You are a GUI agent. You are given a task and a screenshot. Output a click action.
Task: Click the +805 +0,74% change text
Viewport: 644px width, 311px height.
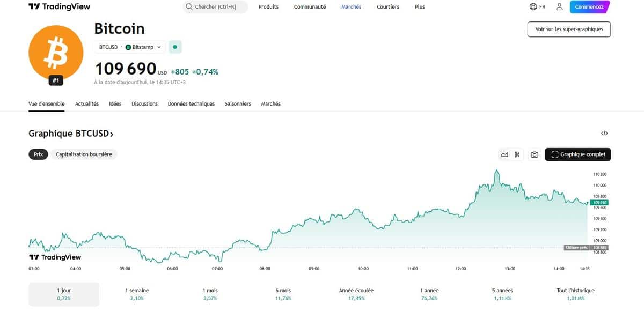coord(194,72)
